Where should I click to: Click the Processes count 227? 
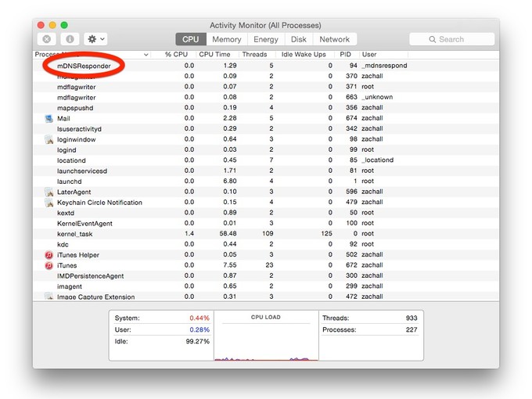click(412, 330)
